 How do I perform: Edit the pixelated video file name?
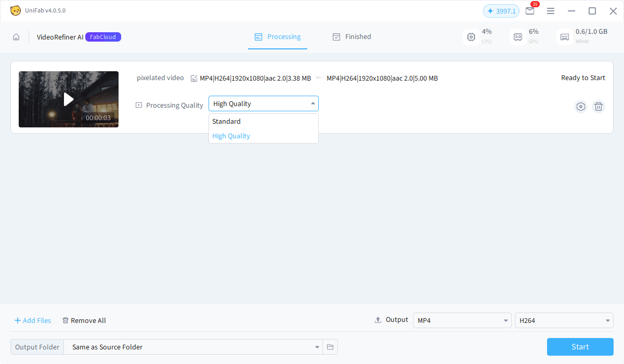(x=194, y=79)
